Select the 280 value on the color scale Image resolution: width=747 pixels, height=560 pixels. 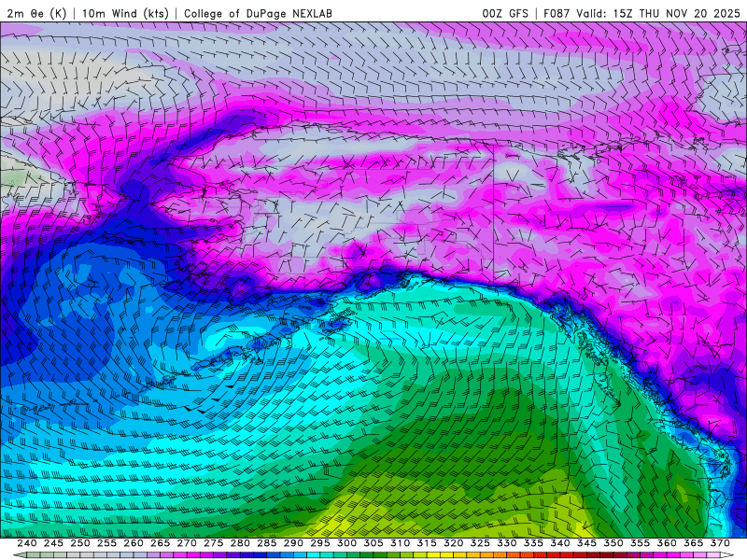click(240, 543)
